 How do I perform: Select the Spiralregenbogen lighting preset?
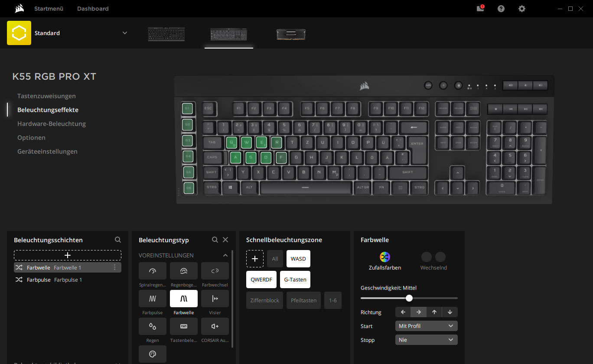[x=152, y=271]
